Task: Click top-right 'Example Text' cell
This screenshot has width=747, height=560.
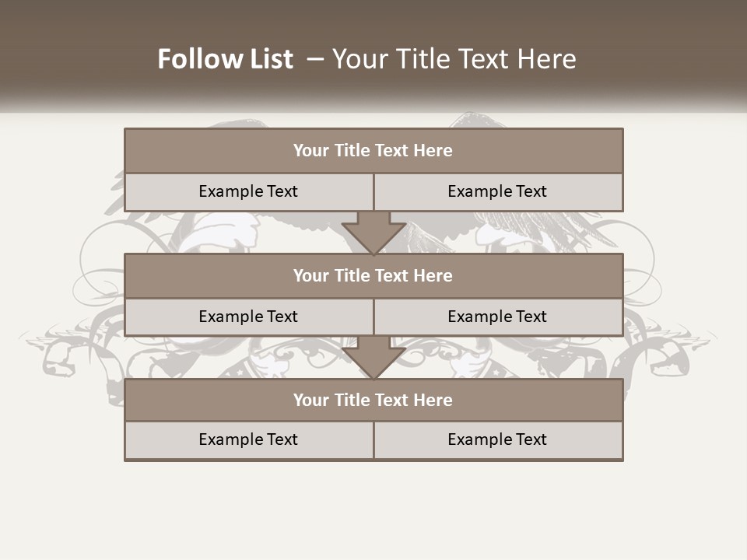Action: click(497, 191)
